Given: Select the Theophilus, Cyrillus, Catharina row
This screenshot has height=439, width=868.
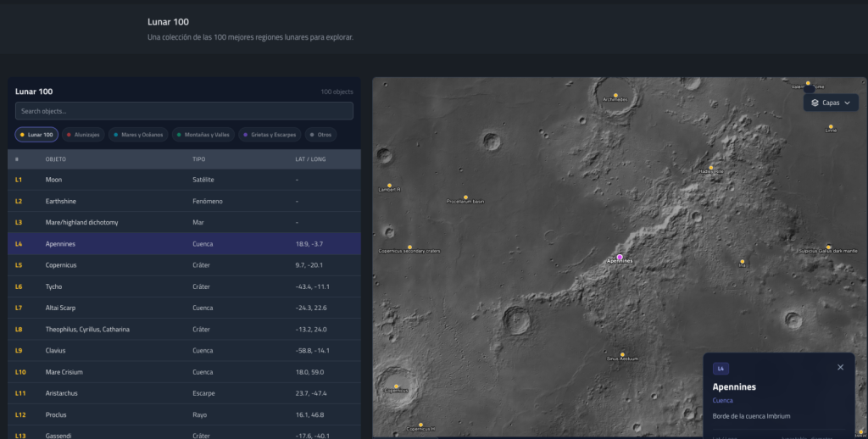Looking at the screenshot, I should pyautogui.click(x=184, y=330).
